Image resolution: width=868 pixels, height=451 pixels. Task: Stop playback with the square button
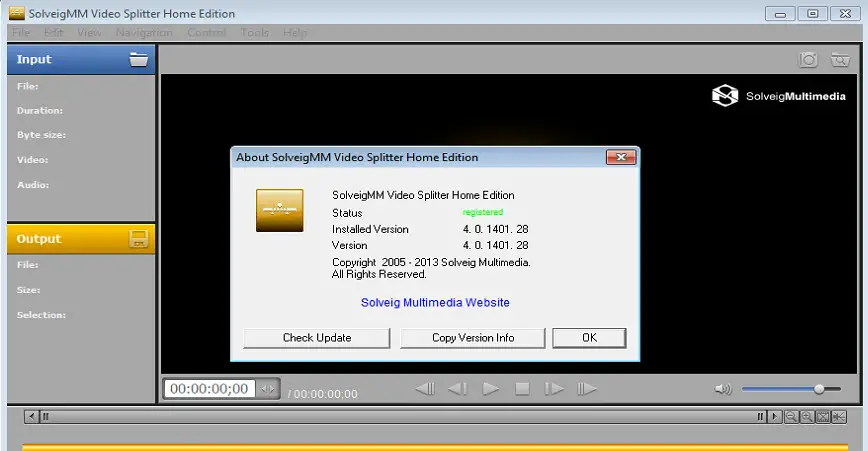pyautogui.click(x=522, y=389)
